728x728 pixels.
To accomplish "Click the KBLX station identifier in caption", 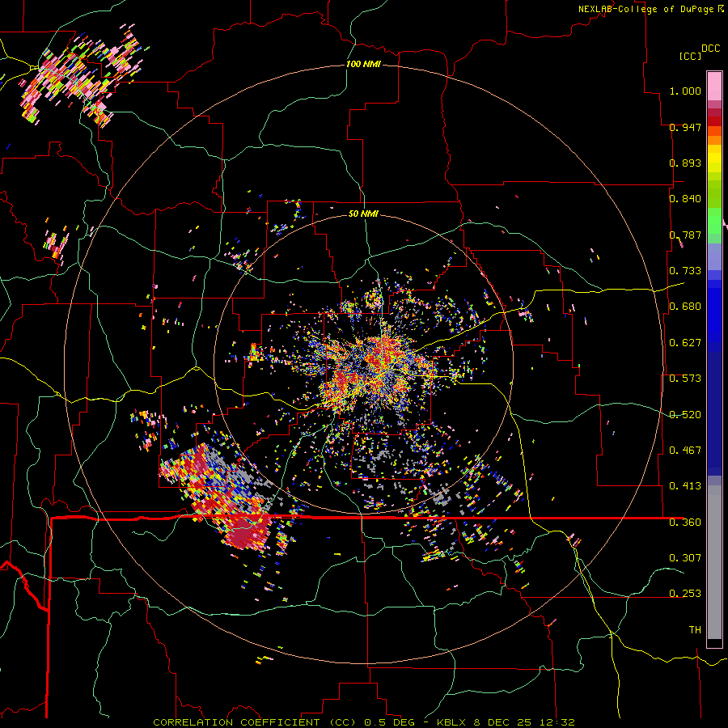I will point(452,722).
